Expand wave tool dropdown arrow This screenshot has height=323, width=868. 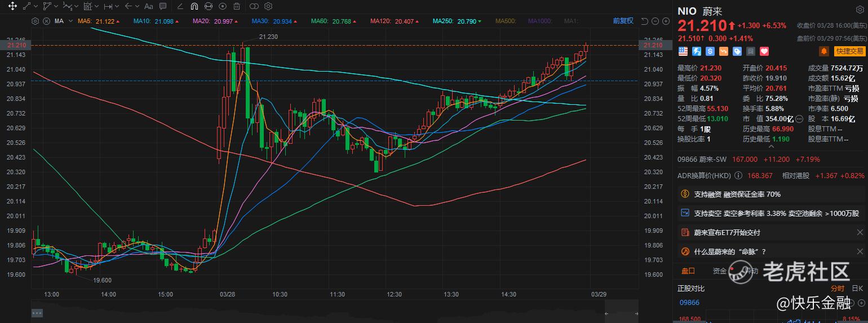pyautogui.click(x=77, y=7)
